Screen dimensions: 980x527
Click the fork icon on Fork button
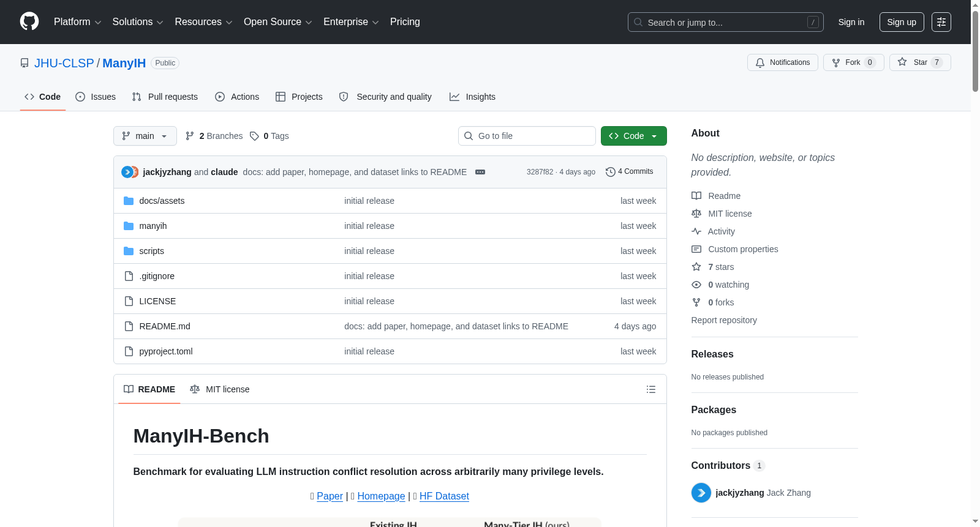point(836,62)
